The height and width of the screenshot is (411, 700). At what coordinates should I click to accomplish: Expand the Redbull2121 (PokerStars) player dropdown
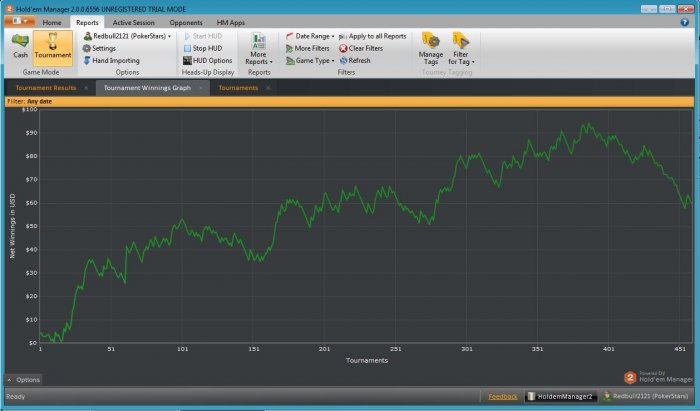pyautogui.click(x=128, y=36)
